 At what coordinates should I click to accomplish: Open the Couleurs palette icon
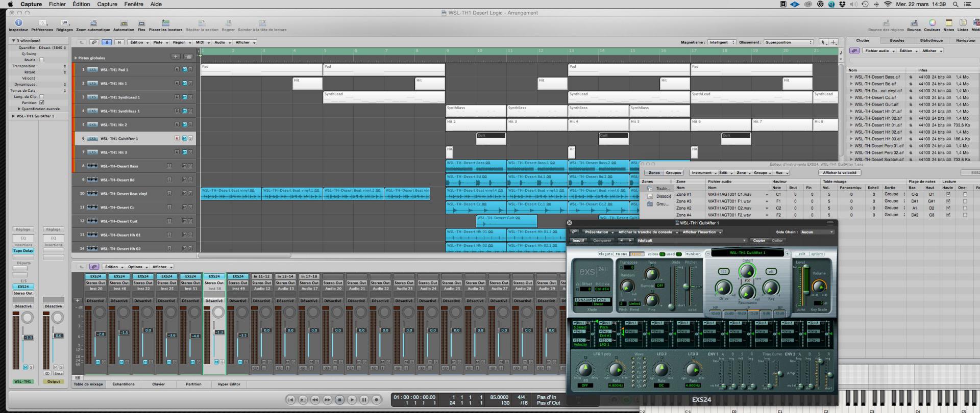pyautogui.click(x=932, y=23)
